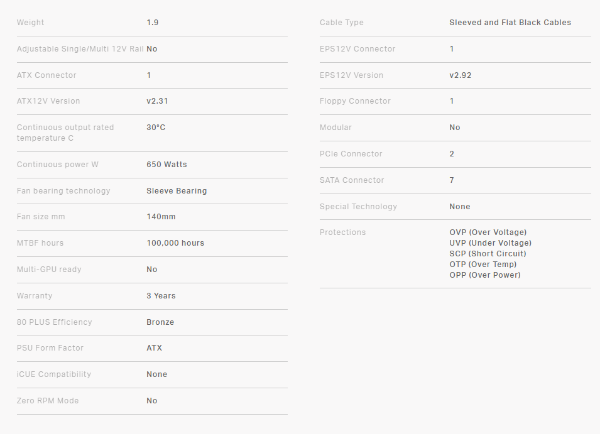Click the MTBF hours label
The height and width of the screenshot is (434, 600).
(42, 243)
